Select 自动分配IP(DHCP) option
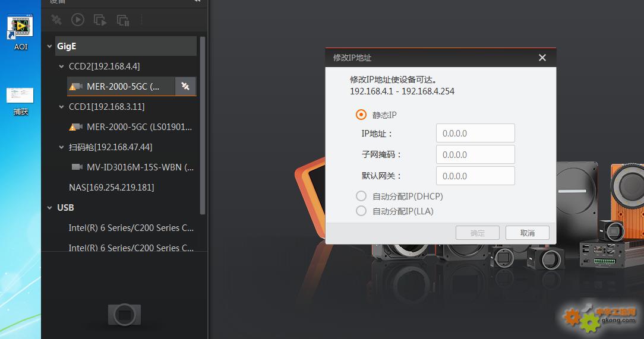The width and height of the screenshot is (644, 339). pos(361,196)
